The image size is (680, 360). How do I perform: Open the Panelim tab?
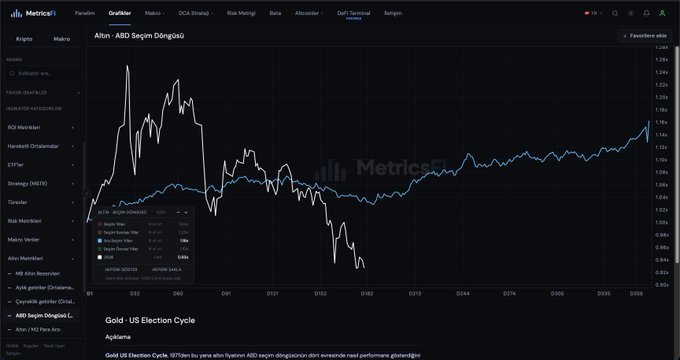tap(85, 13)
